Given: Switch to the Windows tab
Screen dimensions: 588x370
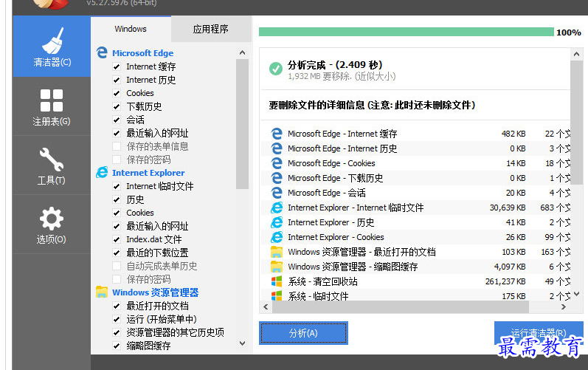Looking at the screenshot, I should pos(131,29).
